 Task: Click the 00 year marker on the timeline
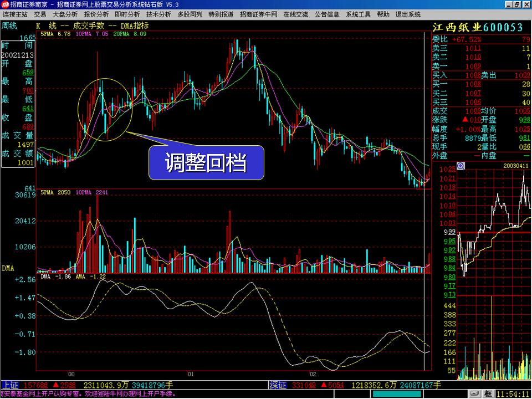[71, 375]
